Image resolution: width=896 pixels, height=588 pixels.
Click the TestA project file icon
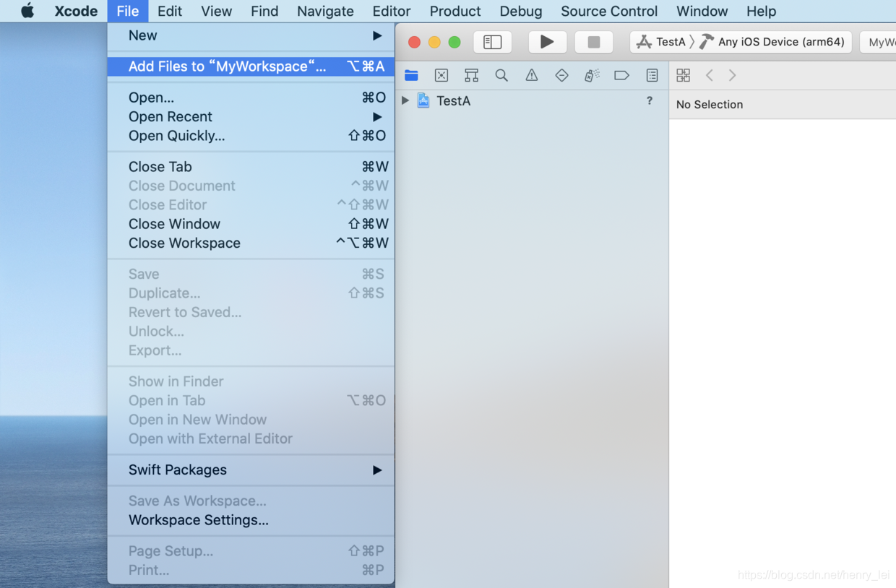click(x=423, y=100)
